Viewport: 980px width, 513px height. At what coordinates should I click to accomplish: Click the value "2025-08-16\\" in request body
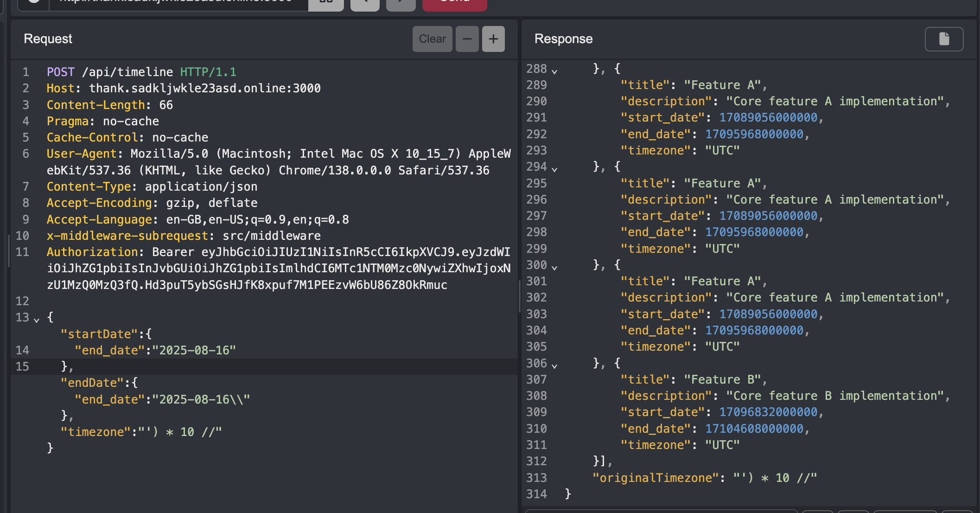tap(201, 400)
